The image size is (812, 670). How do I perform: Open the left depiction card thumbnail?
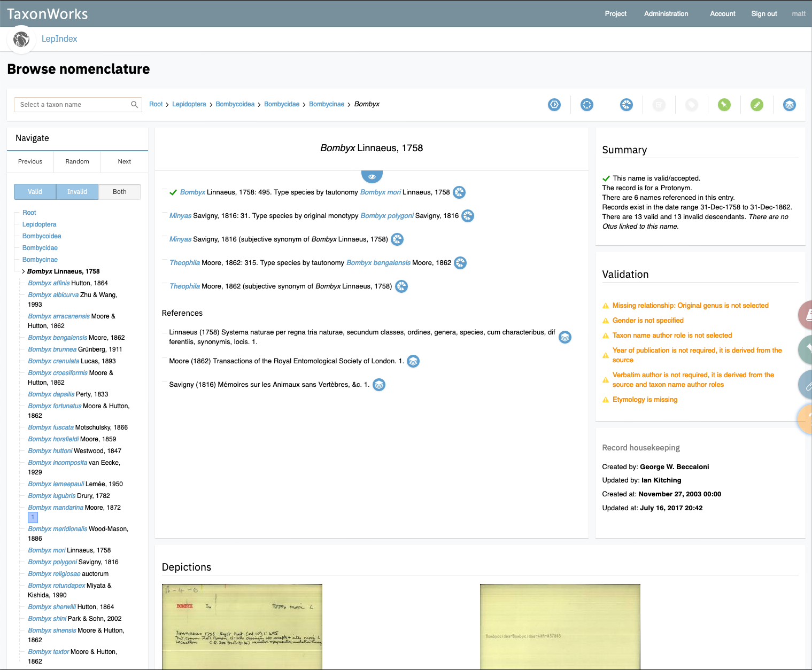coord(242,627)
